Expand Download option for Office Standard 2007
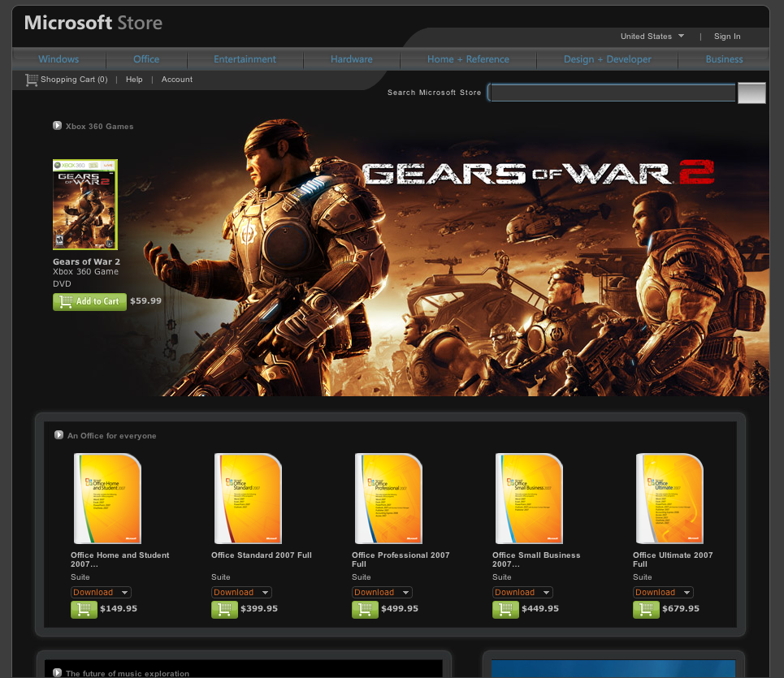The height and width of the screenshot is (678, 784). [241, 592]
